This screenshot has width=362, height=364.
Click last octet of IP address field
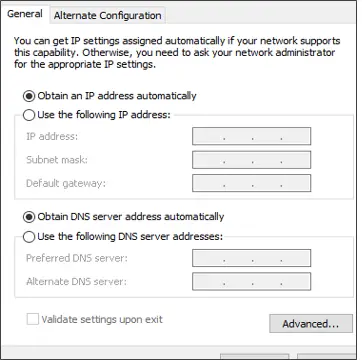(296, 136)
